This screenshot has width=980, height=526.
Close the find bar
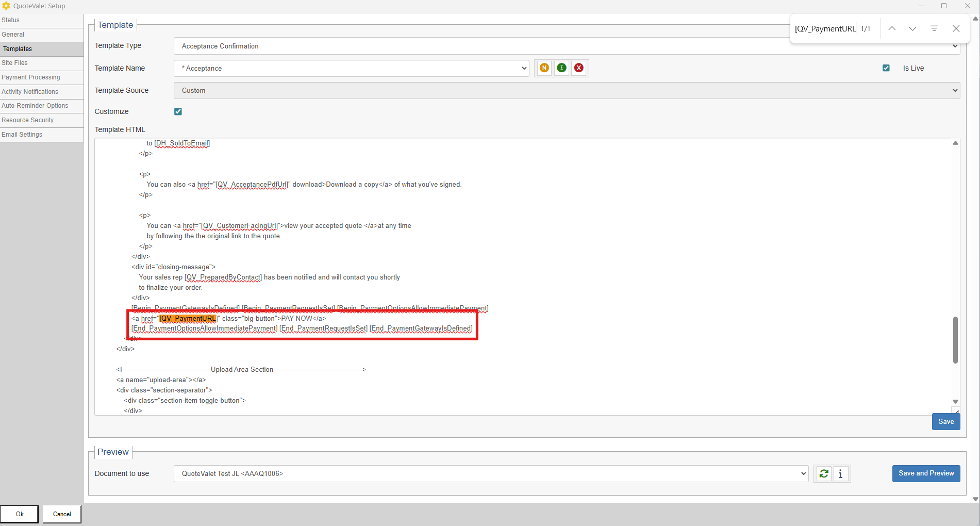click(956, 29)
